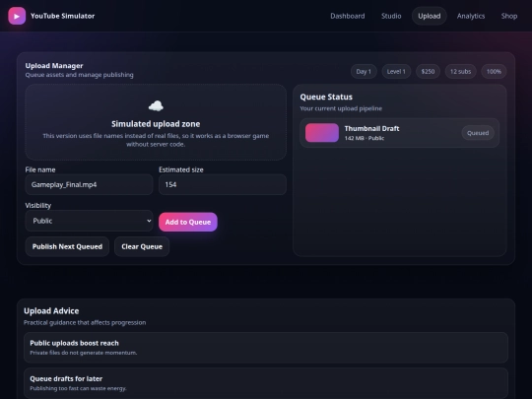Click the Add to Queue button

[188, 222]
